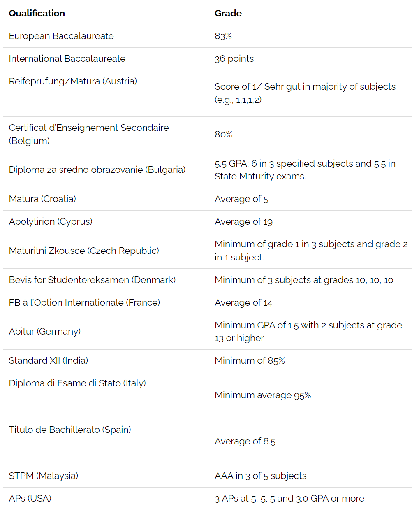
Task: Click the Grade column header
Action: pyautogui.click(x=228, y=13)
